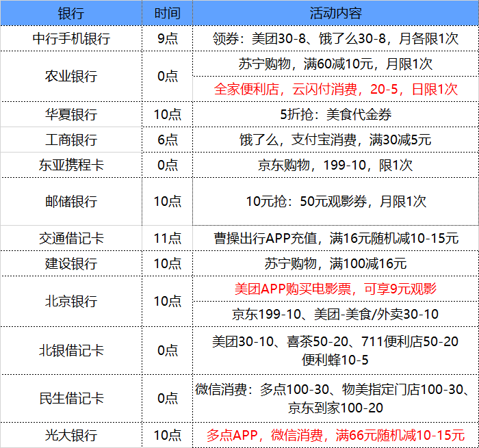Click the time cell in 民生借记卡 row
Viewport: 479px width, 448px height.
(x=168, y=399)
